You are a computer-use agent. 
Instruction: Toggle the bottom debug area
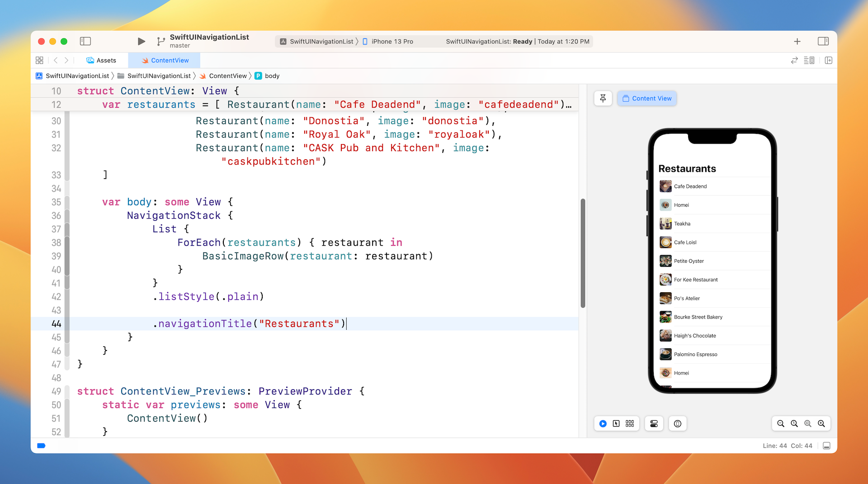826,446
